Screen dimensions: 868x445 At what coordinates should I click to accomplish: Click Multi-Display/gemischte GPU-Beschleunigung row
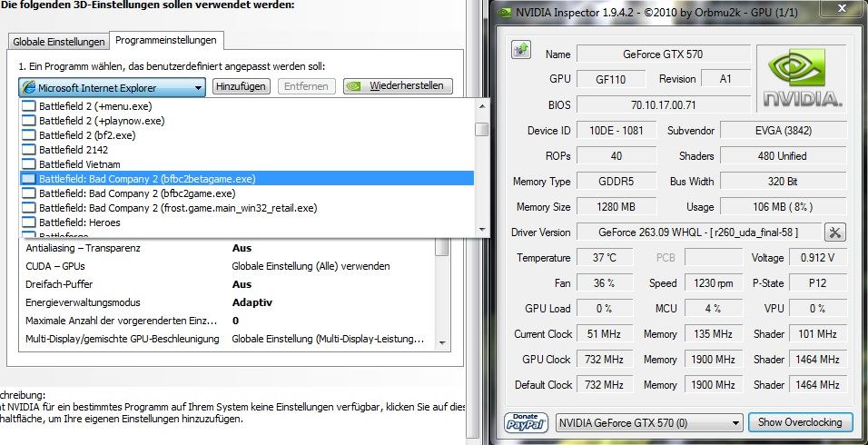(227, 339)
